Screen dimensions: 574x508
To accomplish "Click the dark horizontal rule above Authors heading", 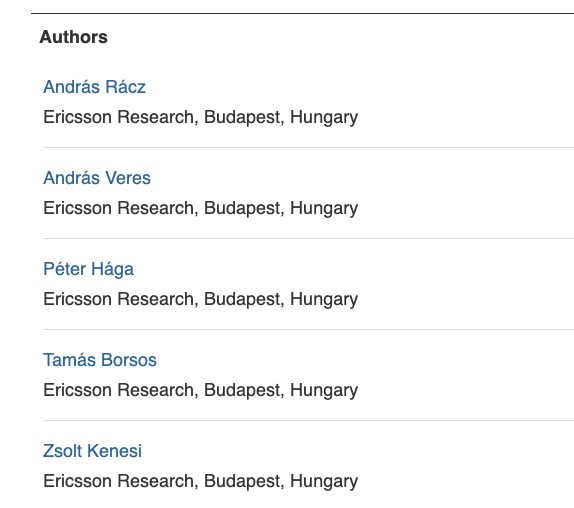I will coord(302,14).
